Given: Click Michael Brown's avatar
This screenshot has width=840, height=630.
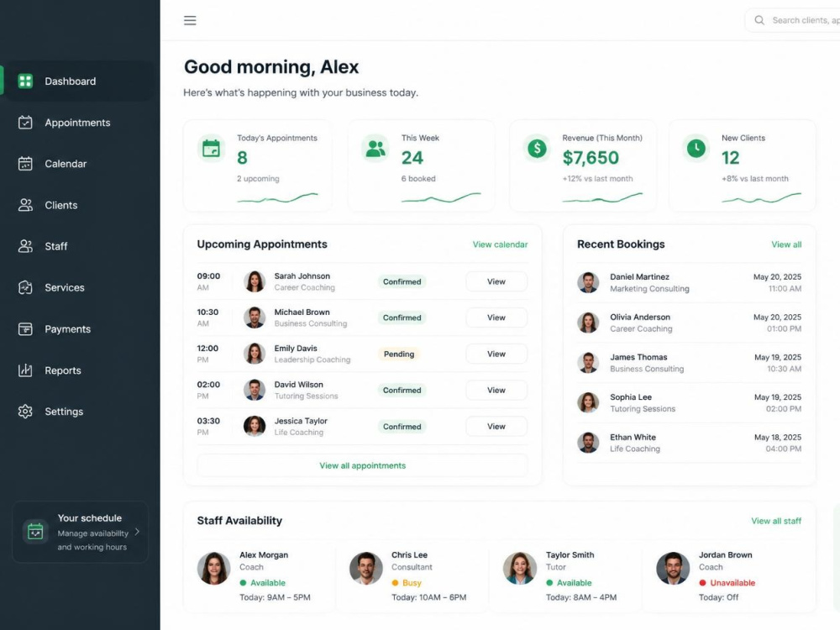Looking at the screenshot, I should coord(255,318).
